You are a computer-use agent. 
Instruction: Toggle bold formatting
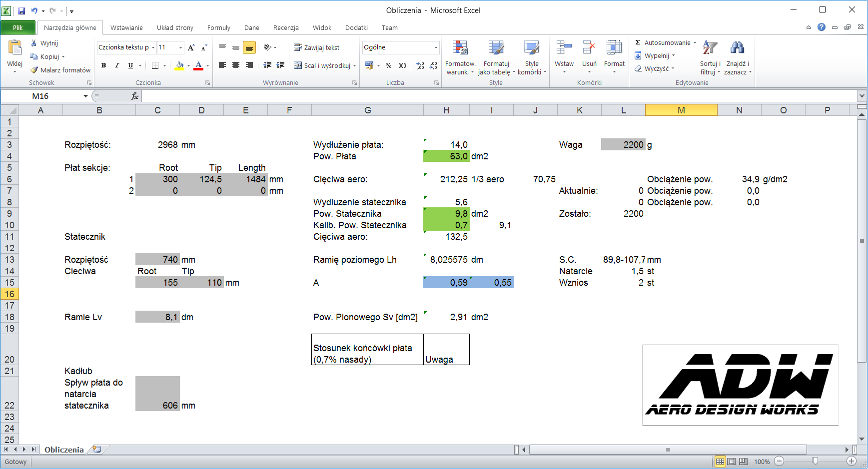[x=103, y=65]
